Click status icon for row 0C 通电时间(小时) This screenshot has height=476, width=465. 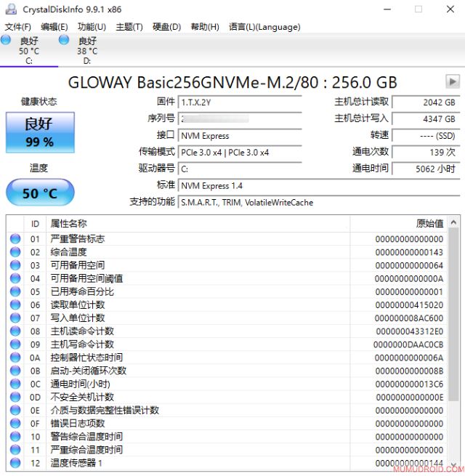(x=15, y=384)
